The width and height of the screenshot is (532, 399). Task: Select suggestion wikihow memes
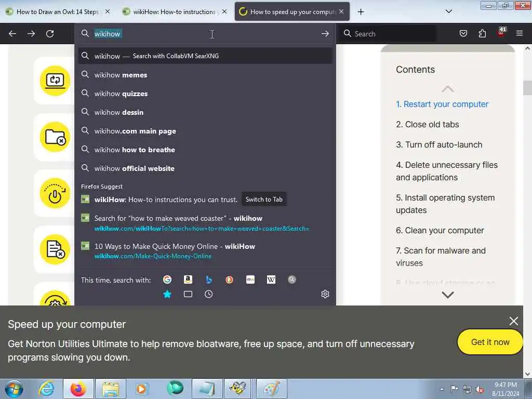pyautogui.click(x=205, y=75)
